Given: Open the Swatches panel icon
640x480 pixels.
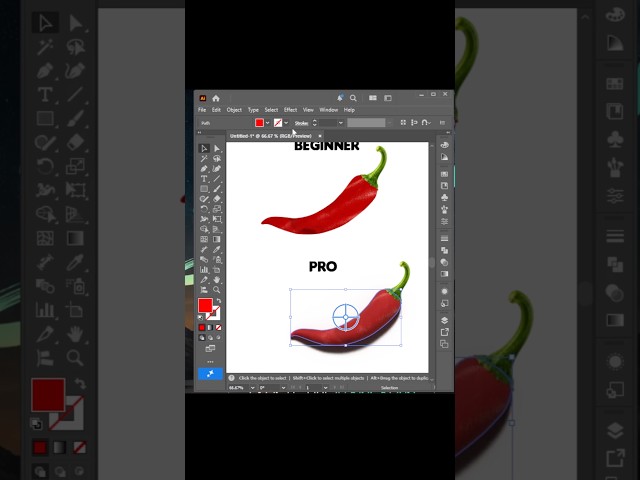Looking at the screenshot, I should point(444,174).
